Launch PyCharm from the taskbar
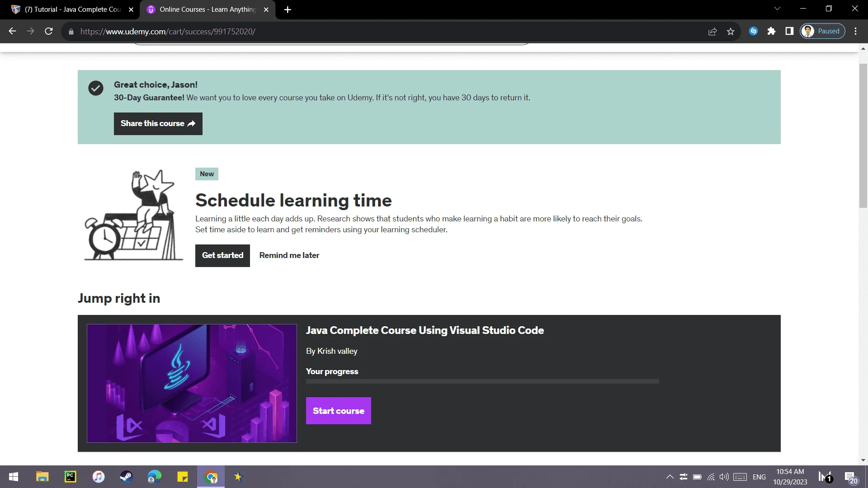Image resolution: width=868 pixels, height=488 pixels. point(71,477)
